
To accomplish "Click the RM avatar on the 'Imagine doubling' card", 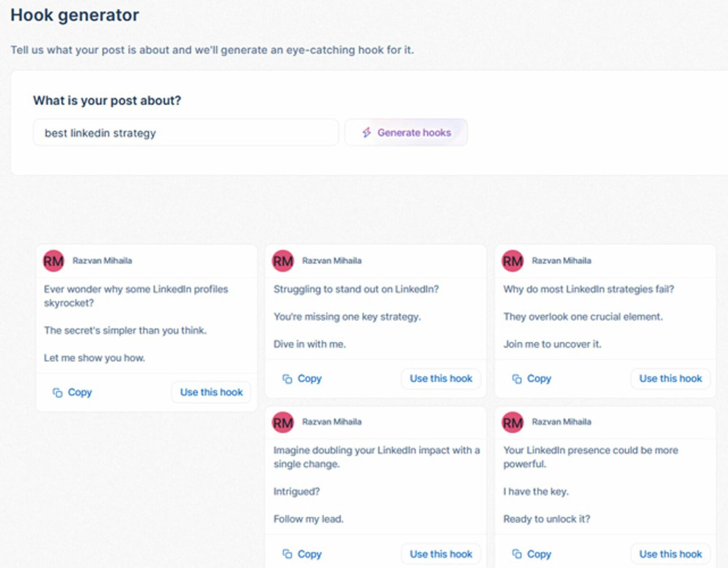I will point(282,422).
